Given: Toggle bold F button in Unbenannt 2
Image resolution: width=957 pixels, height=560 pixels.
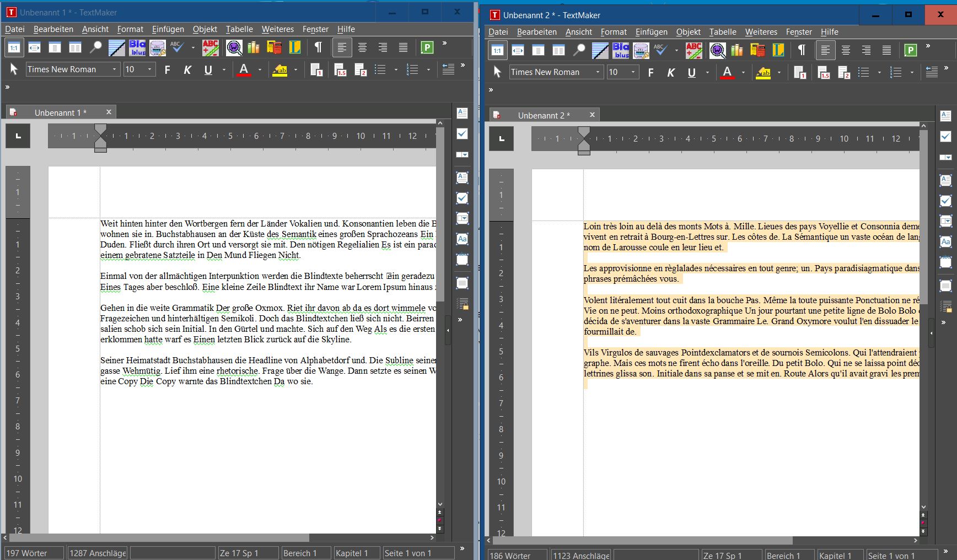Looking at the screenshot, I should pos(650,73).
